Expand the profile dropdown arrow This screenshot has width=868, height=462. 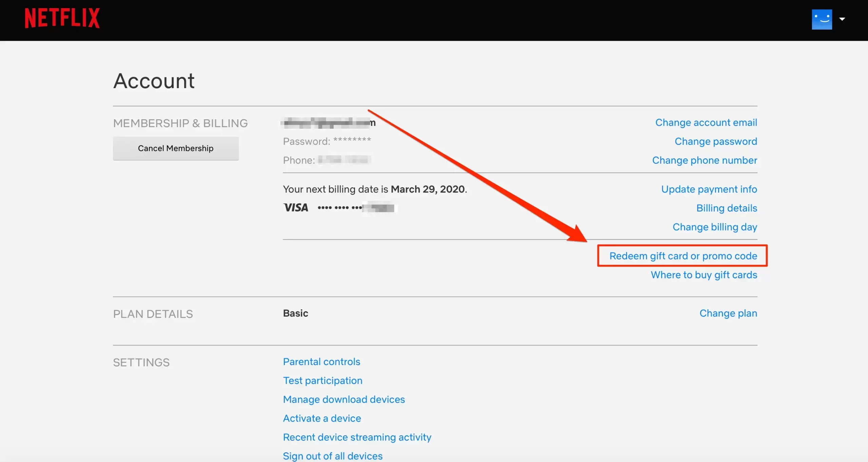842,19
